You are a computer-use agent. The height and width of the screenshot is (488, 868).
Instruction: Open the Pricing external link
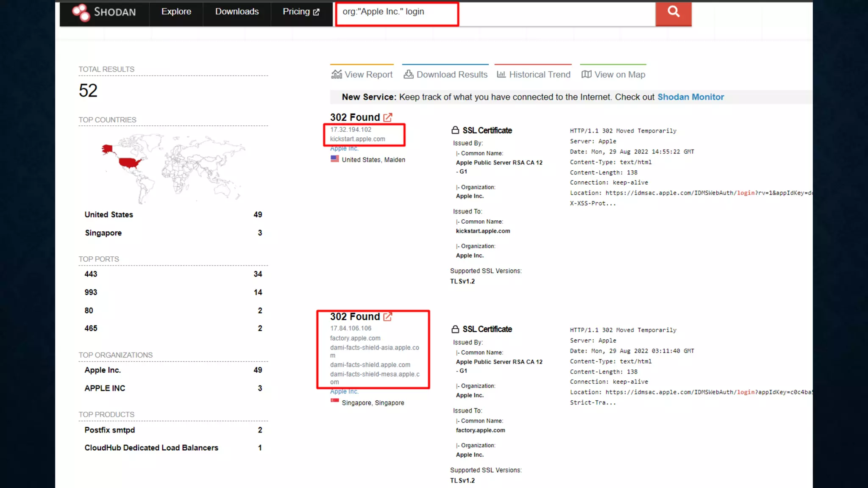(301, 12)
